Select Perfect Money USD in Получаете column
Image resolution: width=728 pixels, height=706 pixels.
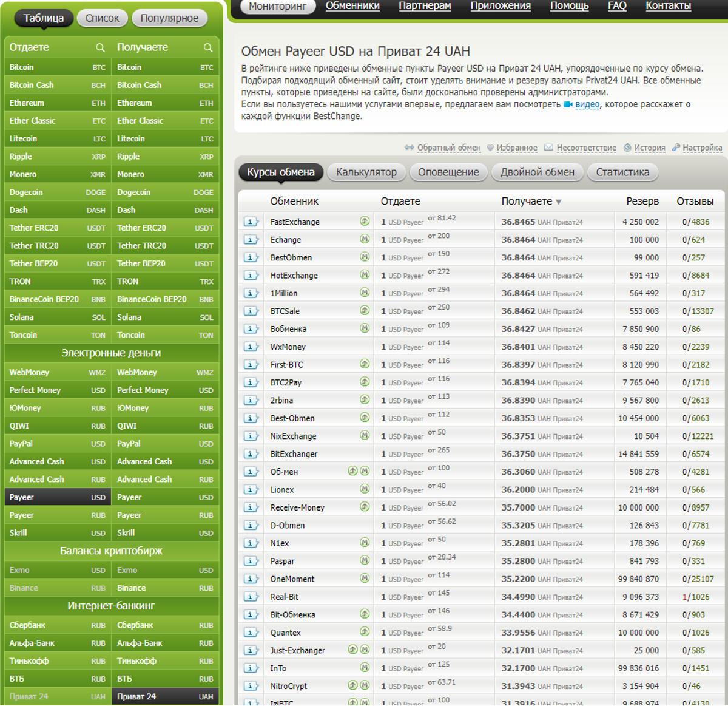(x=165, y=390)
